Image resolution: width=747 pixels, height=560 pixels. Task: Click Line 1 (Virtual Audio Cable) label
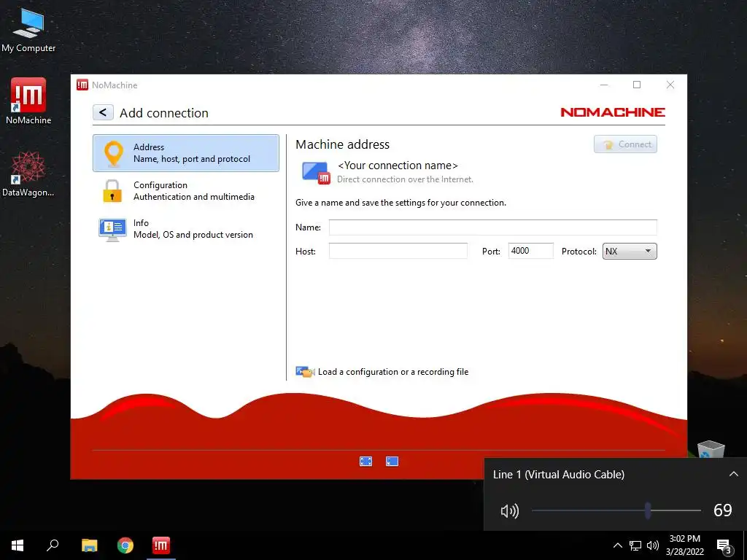(558, 474)
